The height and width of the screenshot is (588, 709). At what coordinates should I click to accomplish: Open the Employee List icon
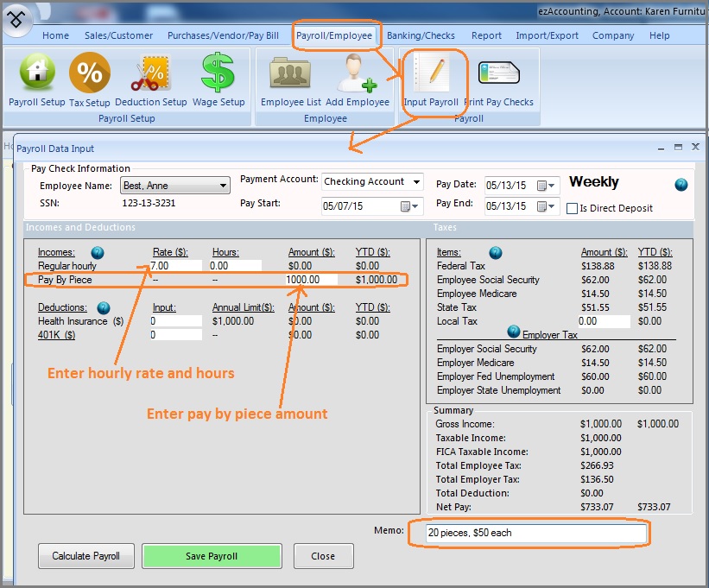[x=290, y=73]
